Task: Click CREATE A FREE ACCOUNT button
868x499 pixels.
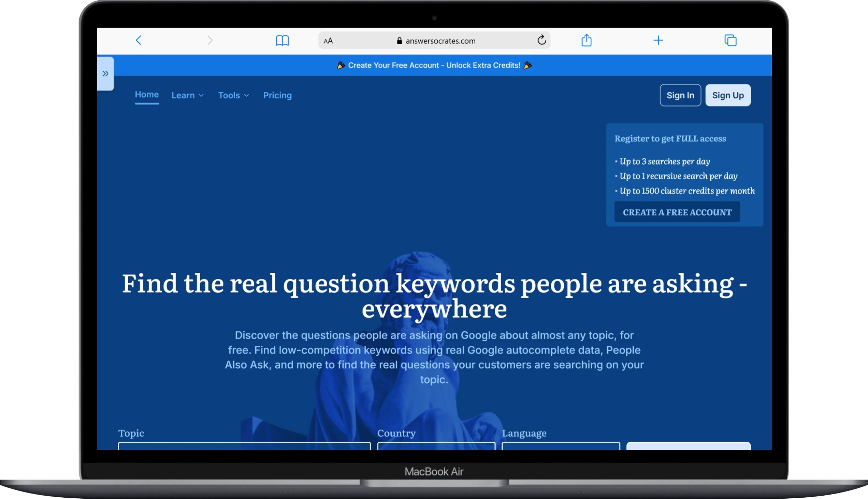Action: (677, 212)
